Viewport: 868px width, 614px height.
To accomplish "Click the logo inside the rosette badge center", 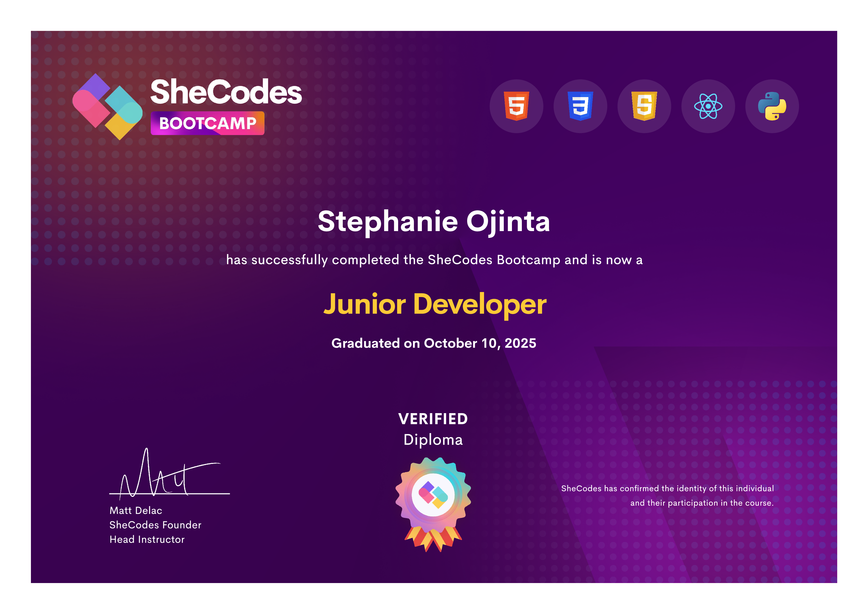I will tap(433, 495).
